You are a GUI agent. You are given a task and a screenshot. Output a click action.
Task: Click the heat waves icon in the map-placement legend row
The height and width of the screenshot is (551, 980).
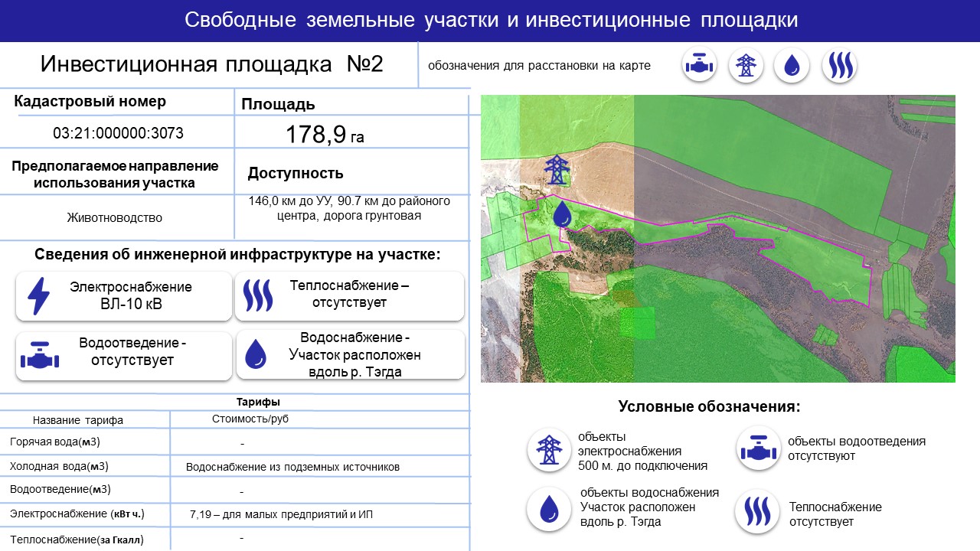(x=839, y=66)
